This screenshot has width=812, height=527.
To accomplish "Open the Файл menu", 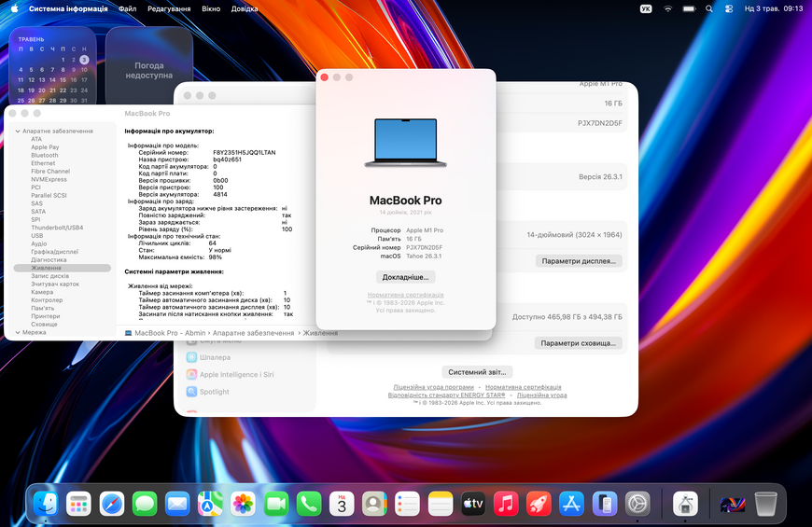I will [x=127, y=8].
